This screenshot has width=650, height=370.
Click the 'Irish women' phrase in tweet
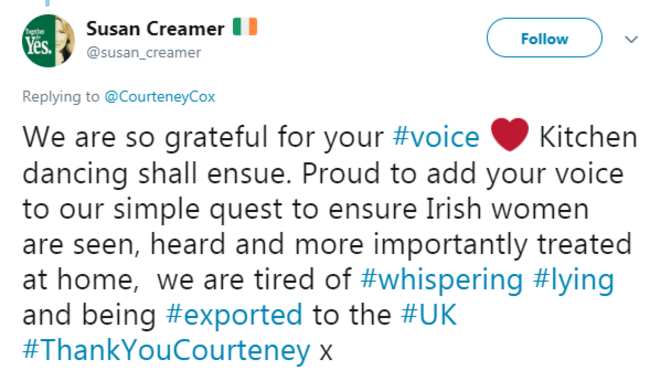click(x=507, y=209)
